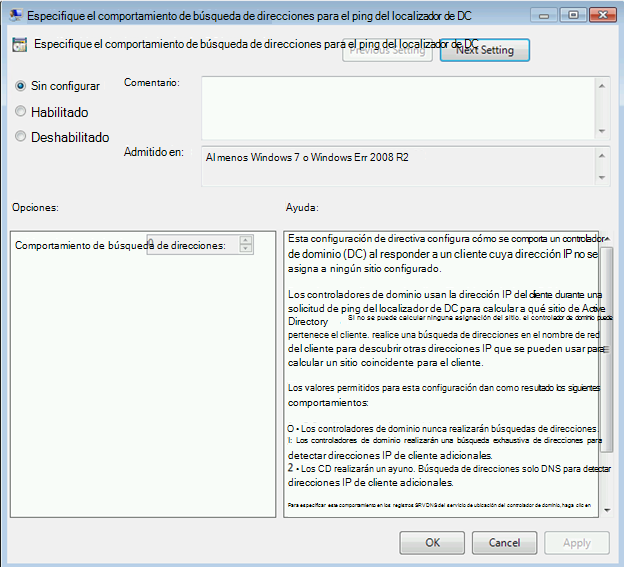Click the Ayuda panel scrollbar thumb

(606, 349)
